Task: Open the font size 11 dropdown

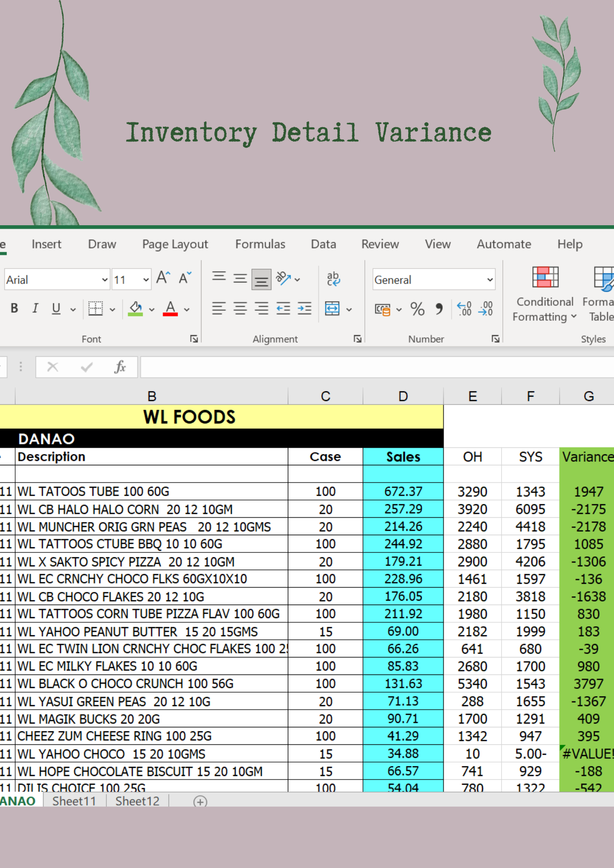Action: pos(146,280)
